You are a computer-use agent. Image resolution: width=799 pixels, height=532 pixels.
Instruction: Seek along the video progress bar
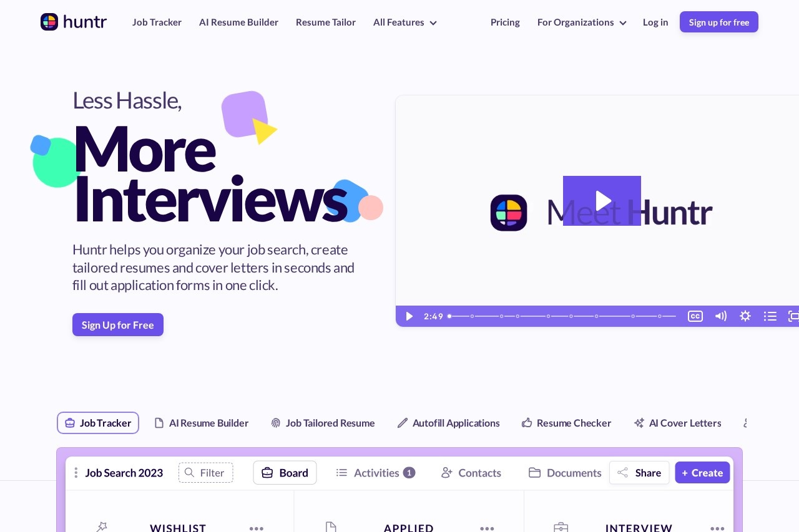(562, 316)
